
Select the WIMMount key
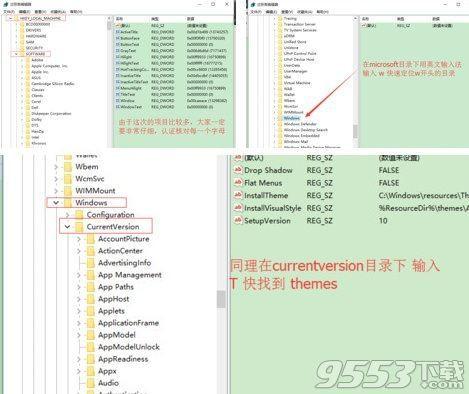95,191
